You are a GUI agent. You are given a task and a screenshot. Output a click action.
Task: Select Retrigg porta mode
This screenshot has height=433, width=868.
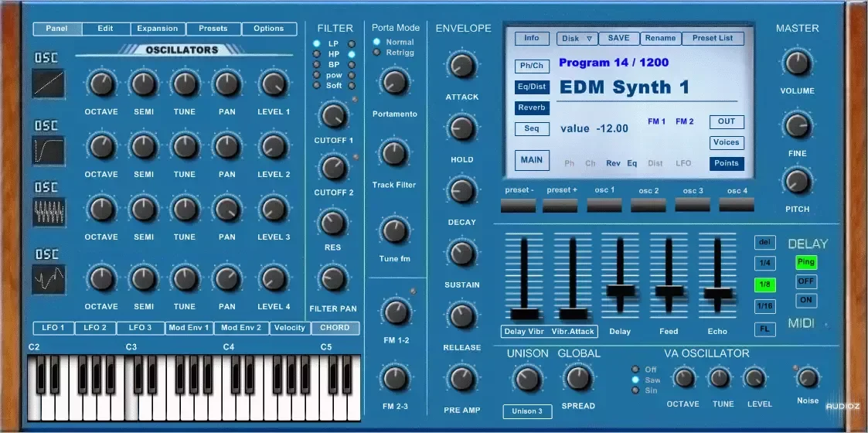tap(376, 52)
